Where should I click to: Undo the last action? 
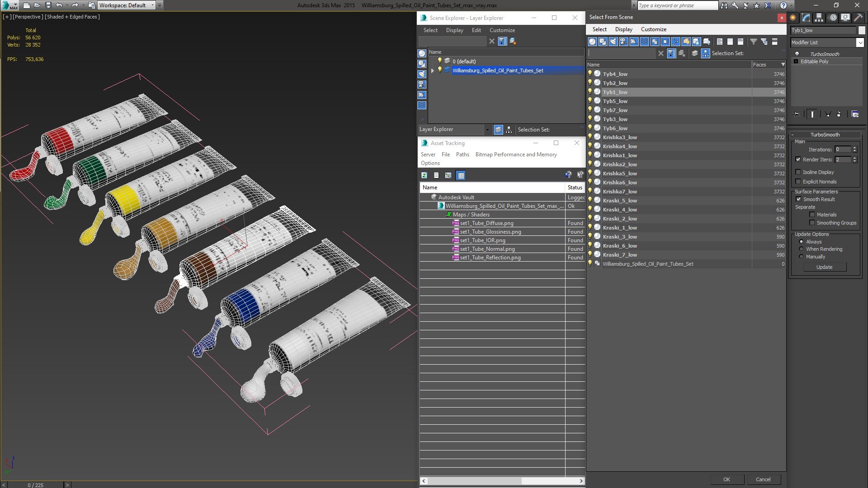pyautogui.click(x=59, y=5)
